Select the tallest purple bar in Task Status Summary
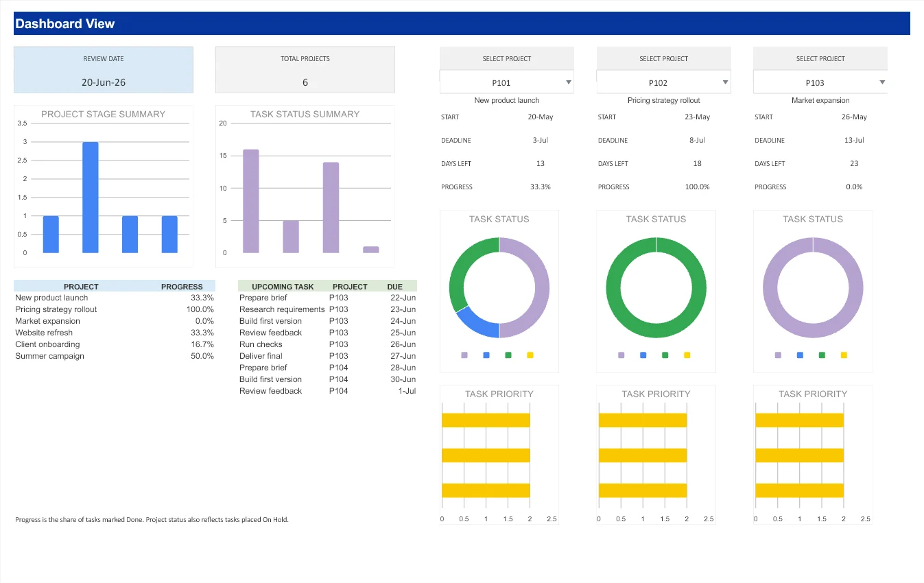Image resolution: width=924 pixels, height=583 pixels. pos(251,201)
